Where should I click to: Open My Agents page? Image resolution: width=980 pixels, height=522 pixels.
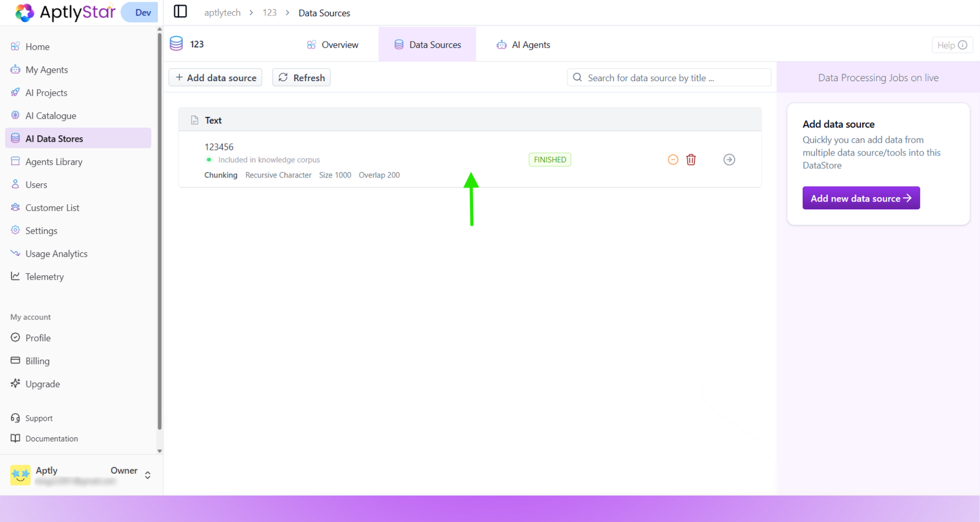coord(78,70)
